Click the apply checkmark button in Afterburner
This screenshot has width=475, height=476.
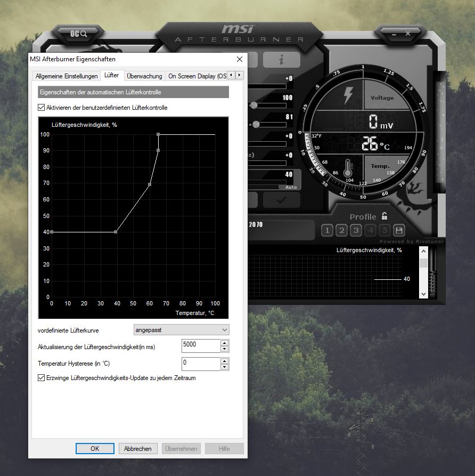coord(282,200)
